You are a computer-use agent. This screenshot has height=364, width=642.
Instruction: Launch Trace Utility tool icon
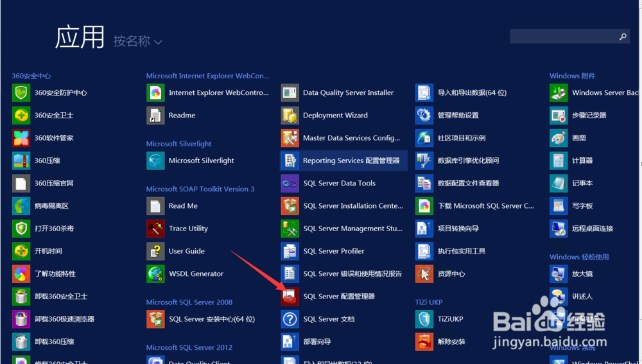pos(155,229)
